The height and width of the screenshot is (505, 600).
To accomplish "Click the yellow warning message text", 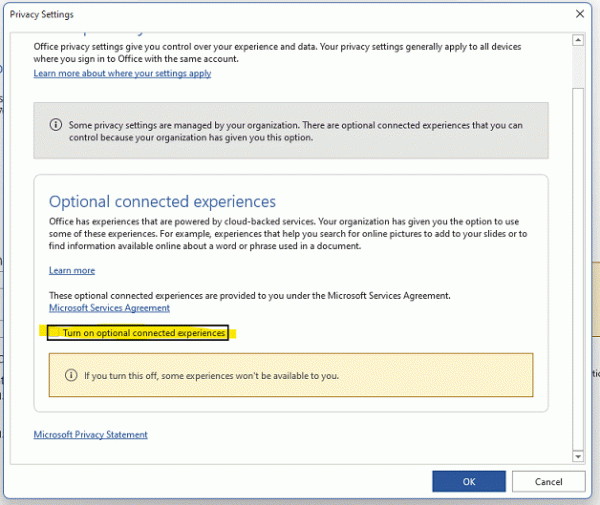I will [x=211, y=376].
